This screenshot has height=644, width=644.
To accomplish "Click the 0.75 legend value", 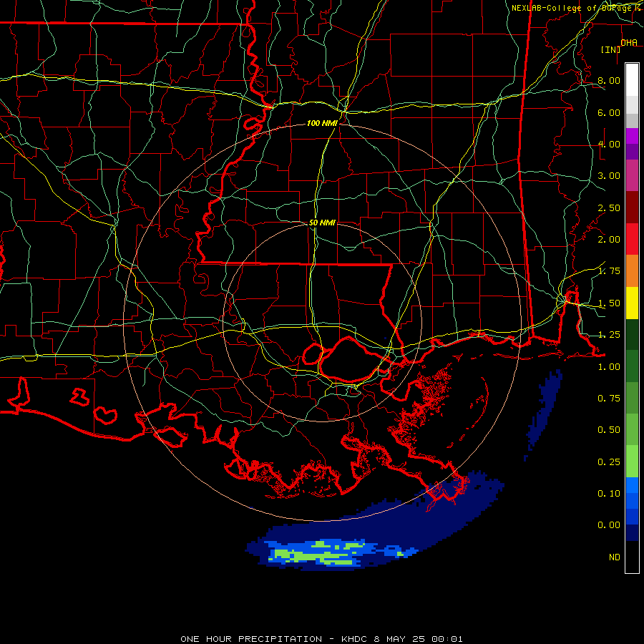I will point(609,399).
